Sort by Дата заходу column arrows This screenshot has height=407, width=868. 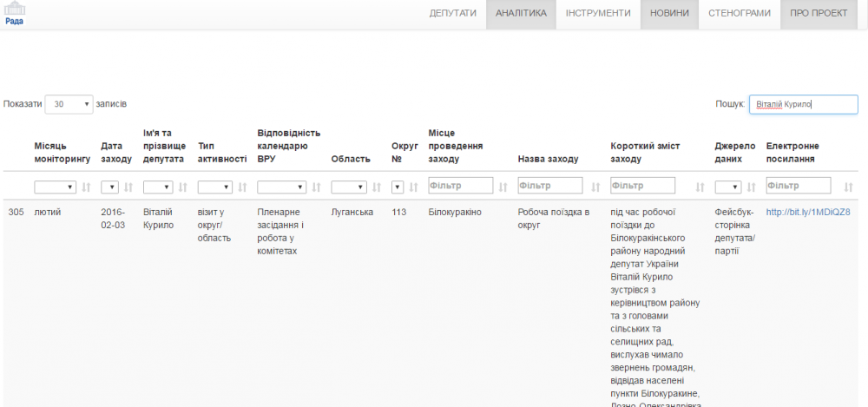128,187
